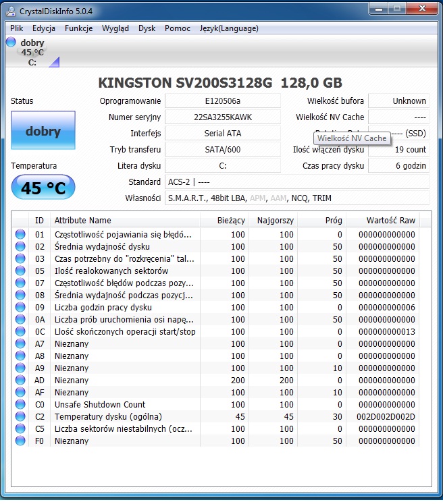Click the Bieżący column header
The height and width of the screenshot is (504, 443).
(224, 220)
